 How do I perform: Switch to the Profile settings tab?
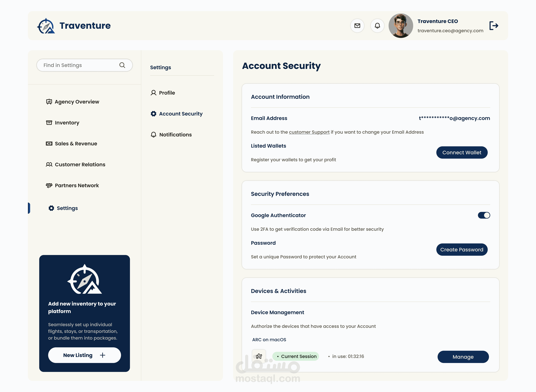[x=167, y=93]
